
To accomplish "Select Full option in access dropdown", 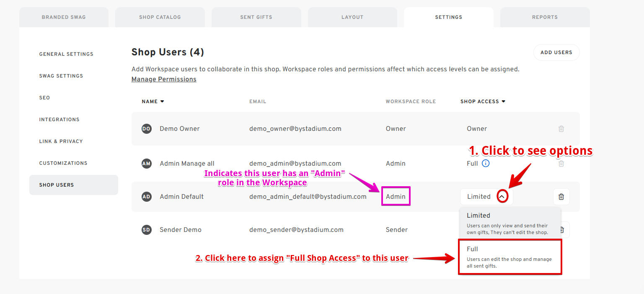I will point(510,257).
